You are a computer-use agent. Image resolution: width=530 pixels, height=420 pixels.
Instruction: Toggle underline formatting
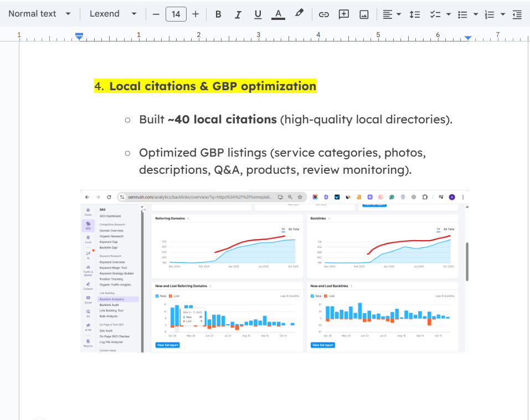258,14
